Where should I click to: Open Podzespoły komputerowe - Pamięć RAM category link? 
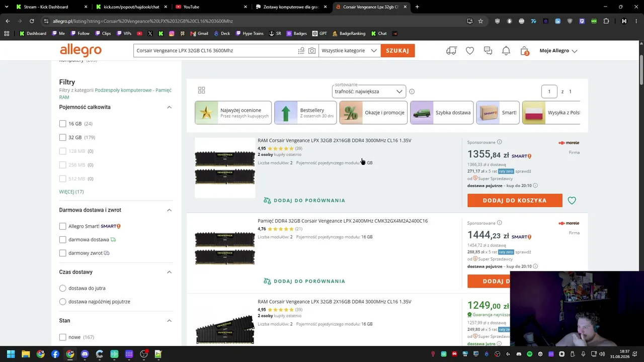click(x=115, y=94)
